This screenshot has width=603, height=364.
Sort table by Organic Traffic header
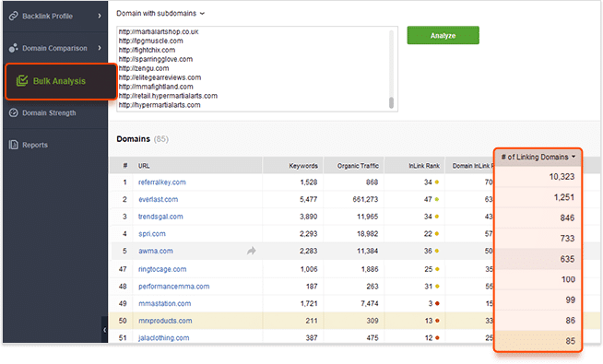click(358, 166)
